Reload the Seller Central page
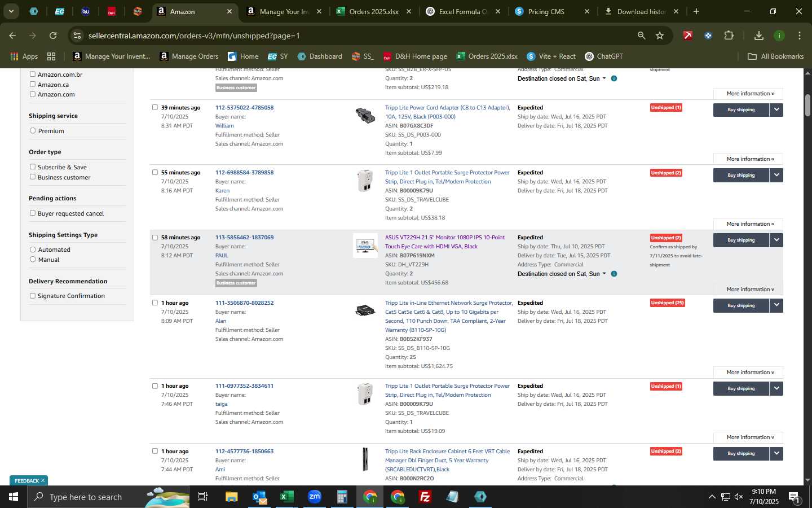Screen dimensions: 812x508 53,36
